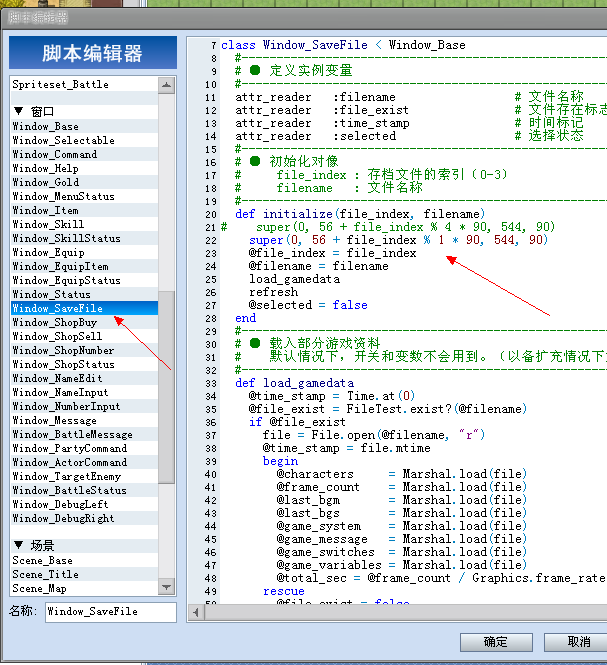
Task: Select Window_Base script
Action: (84, 126)
